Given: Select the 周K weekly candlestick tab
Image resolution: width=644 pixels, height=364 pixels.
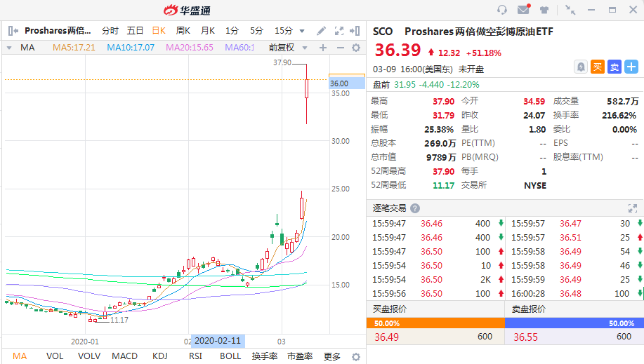Looking at the screenshot, I should (x=183, y=31).
